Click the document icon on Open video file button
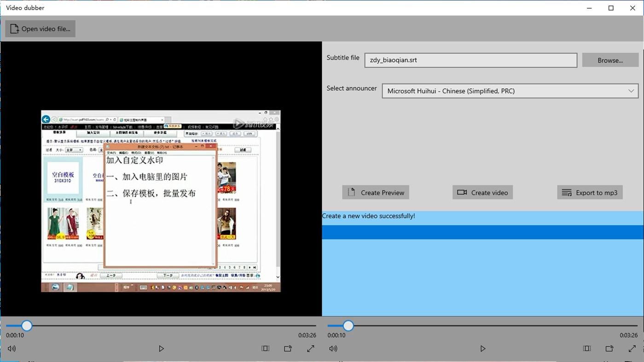 (13, 28)
